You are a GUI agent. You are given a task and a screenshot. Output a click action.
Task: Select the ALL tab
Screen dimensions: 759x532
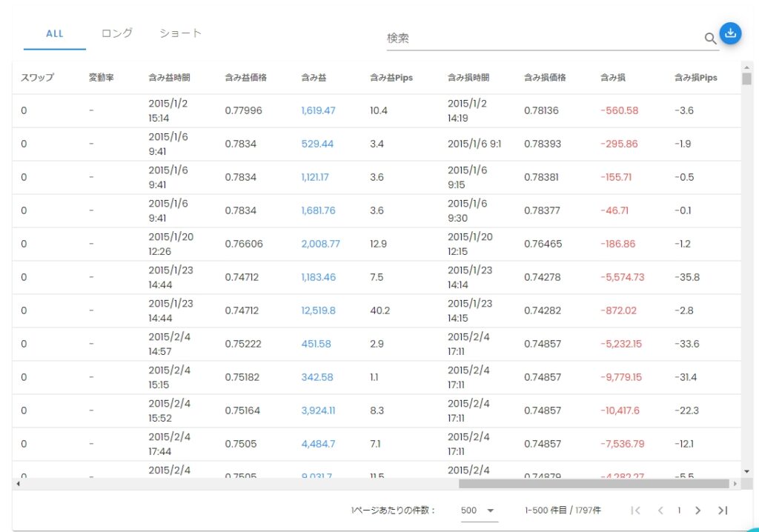coord(55,34)
